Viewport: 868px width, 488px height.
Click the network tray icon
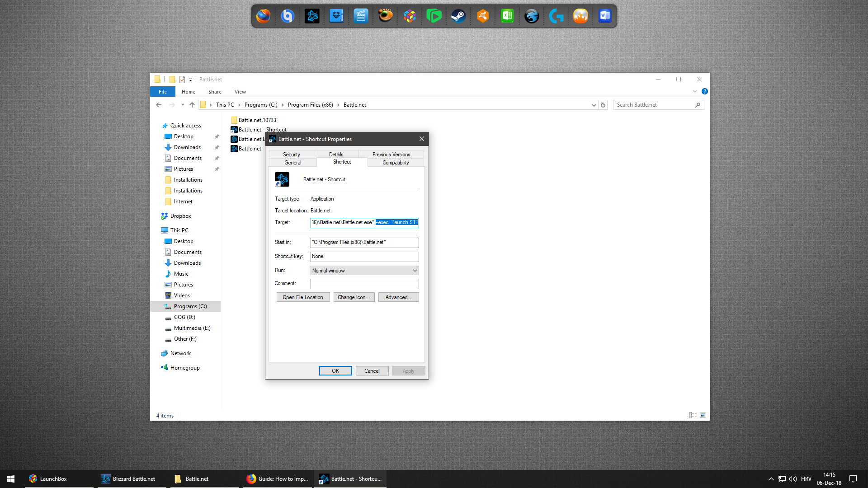click(x=782, y=479)
